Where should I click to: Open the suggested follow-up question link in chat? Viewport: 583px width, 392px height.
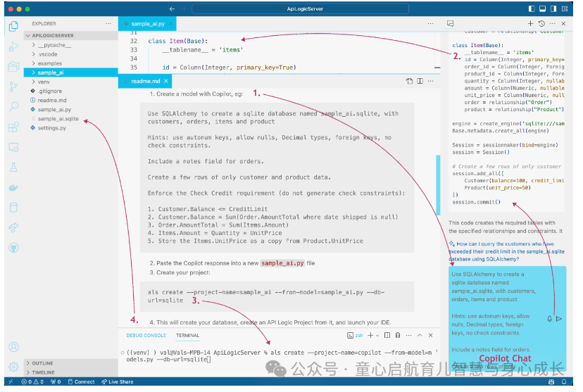click(x=506, y=251)
